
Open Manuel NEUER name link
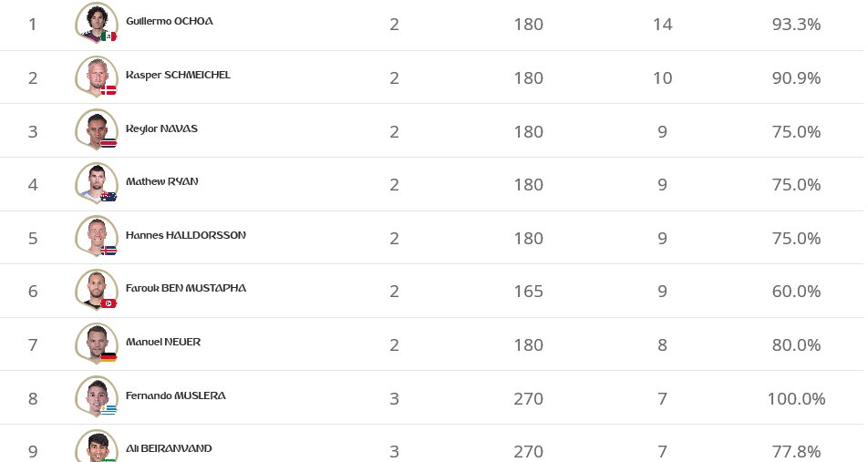[x=163, y=342]
